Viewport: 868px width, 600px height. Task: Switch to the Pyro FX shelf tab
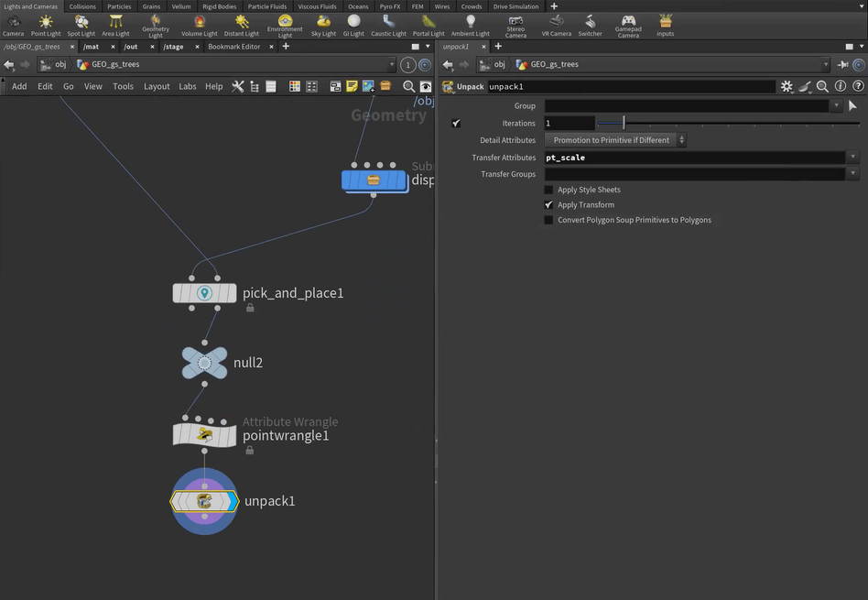[x=389, y=6]
